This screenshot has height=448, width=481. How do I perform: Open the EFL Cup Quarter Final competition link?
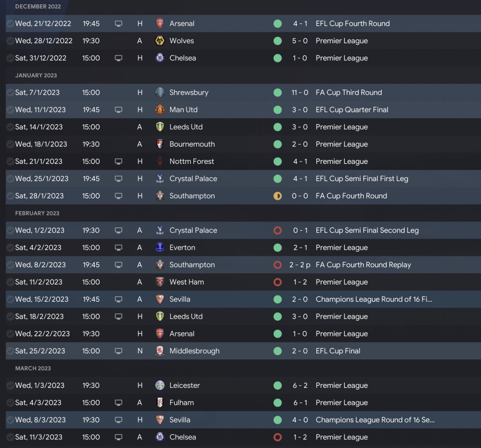pyautogui.click(x=352, y=110)
